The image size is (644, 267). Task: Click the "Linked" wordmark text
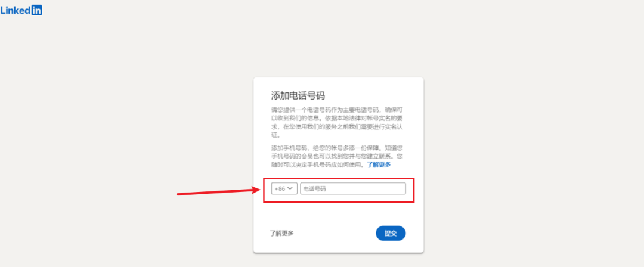[16, 11]
